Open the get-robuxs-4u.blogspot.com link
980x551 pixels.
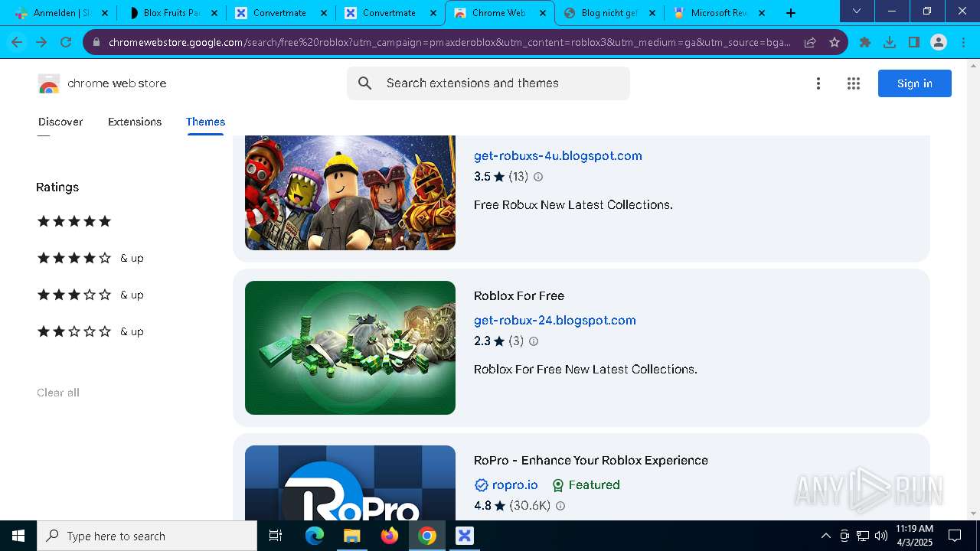tap(558, 155)
